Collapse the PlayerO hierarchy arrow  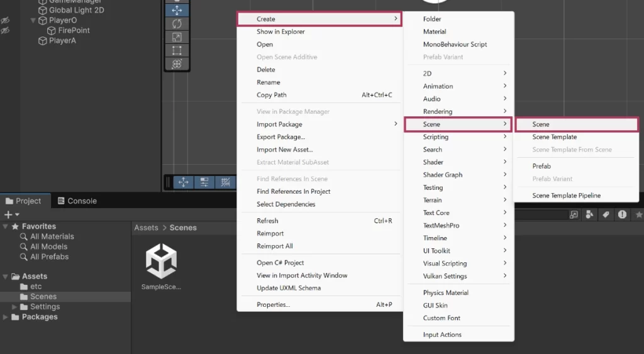coord(33,21)
